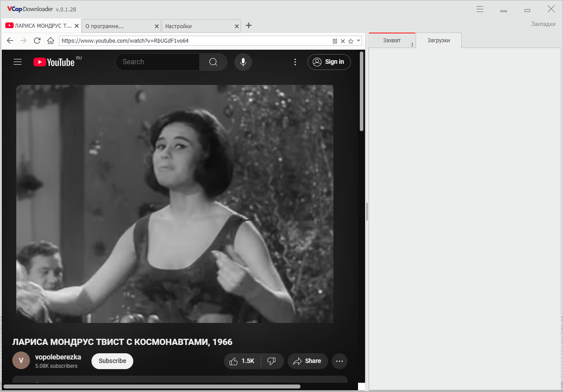563x392 pixels.
Task: Open the Загрузки panel tab
Action: coord(439,40)
